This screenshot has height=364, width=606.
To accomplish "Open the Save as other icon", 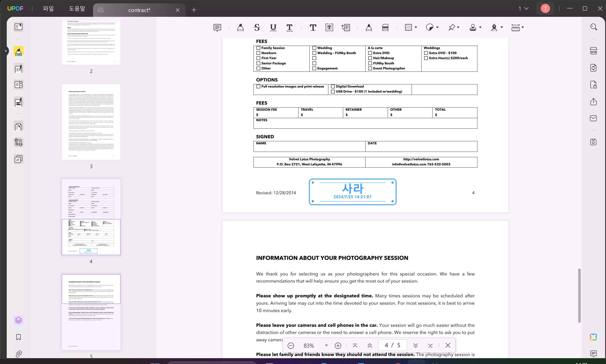I will tap(594, 142).
